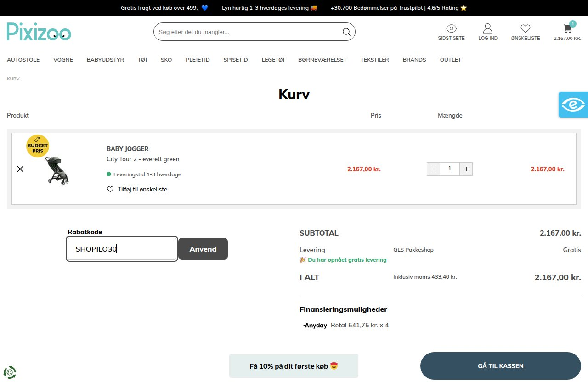Click the Pixizoo logo
Viewport: 588px width, 382px height.
click(x=39, y=32)
